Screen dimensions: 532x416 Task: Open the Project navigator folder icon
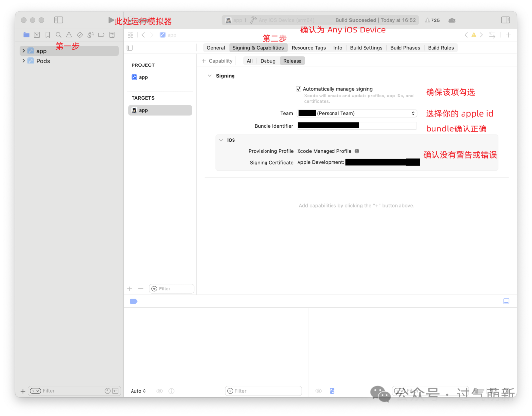(26, 35)
